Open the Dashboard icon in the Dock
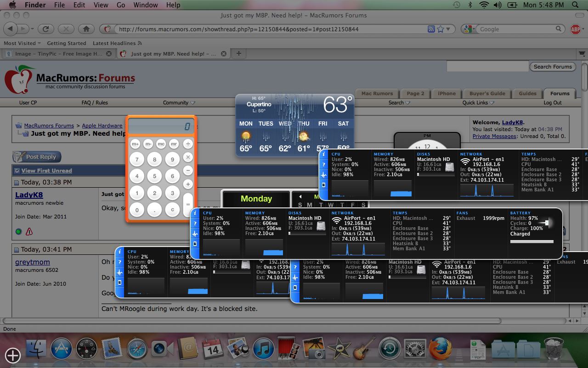588x368 pixels. coord(86,349)
